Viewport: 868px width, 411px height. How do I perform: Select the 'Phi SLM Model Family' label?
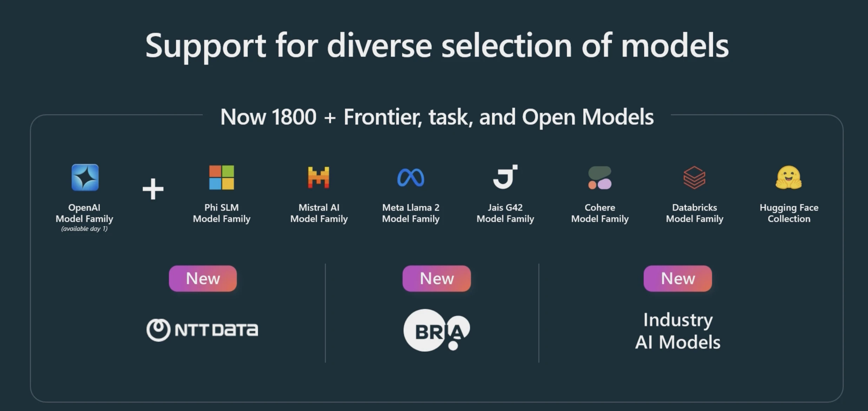coord(222,213)
